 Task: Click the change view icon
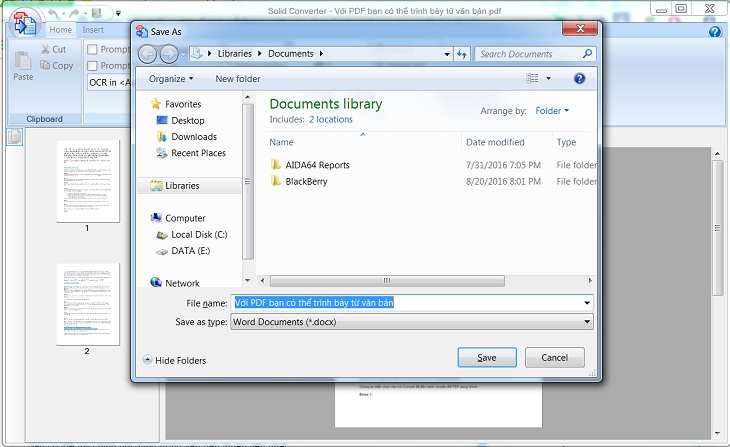[532, 78]
